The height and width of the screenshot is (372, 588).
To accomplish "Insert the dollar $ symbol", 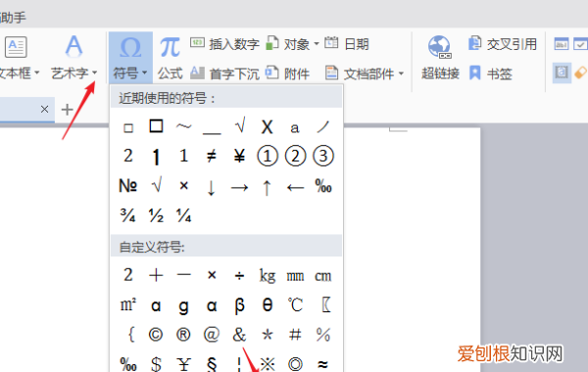I will tap(156, 364).
